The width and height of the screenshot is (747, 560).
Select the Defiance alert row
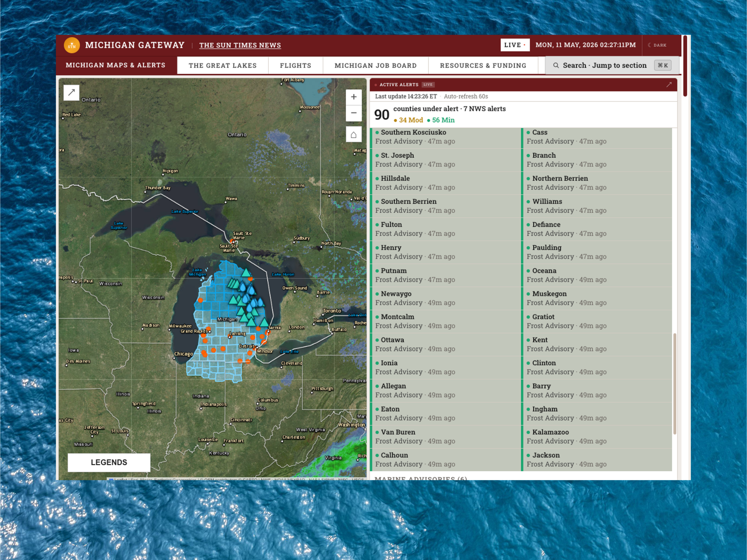click(x=597, y=229)
